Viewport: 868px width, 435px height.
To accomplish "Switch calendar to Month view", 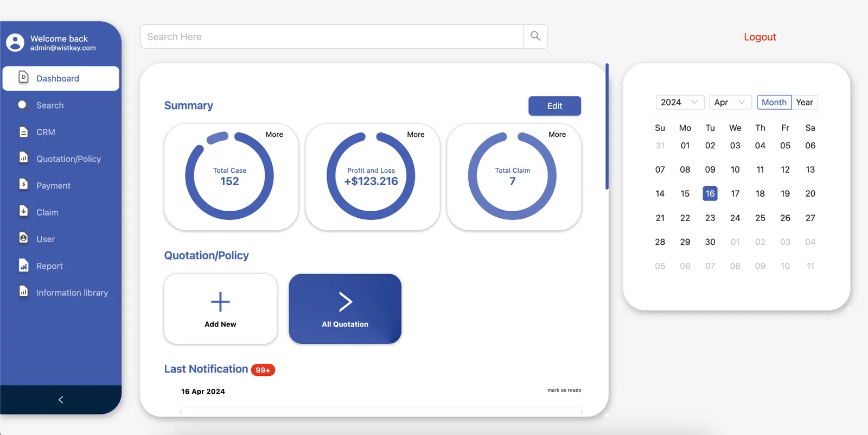I will pyautogui.click(x=774, y=102).
